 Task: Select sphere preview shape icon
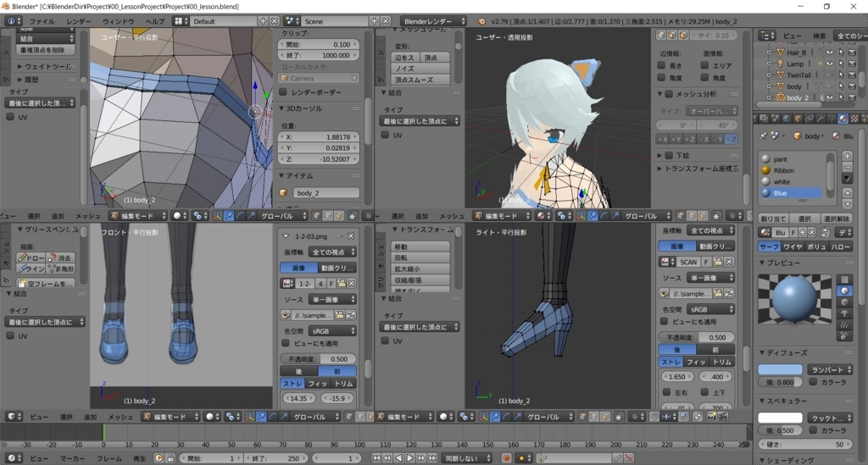click(x=844, y=291)
